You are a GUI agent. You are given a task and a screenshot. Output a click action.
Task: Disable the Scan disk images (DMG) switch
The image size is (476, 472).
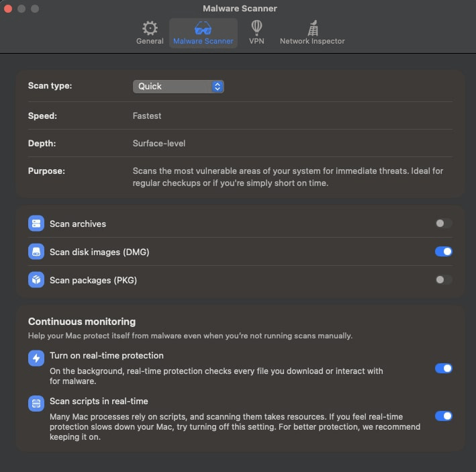coord(444,251)
